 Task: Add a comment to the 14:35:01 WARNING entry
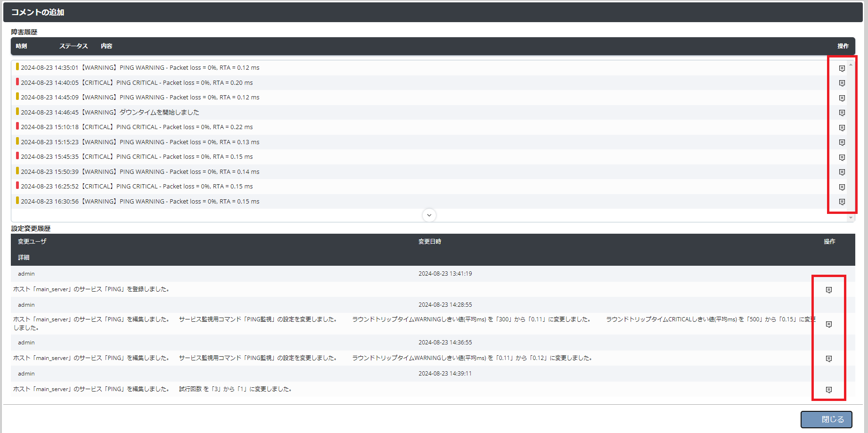pos(842,68)
